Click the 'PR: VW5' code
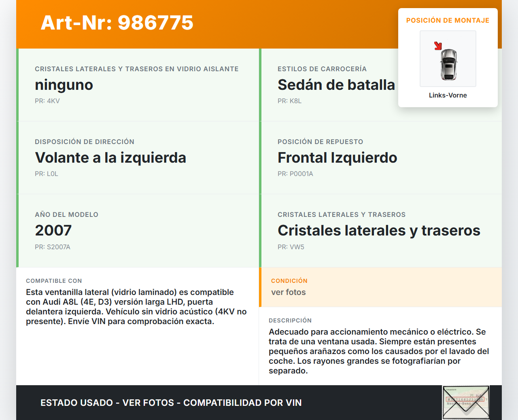This screenshot has width=518, height=420. [291, 247]
